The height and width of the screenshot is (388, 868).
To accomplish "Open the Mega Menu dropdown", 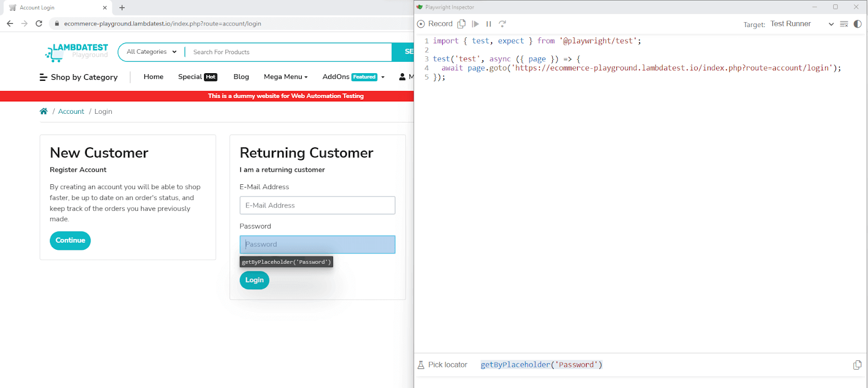I will click(285, 77).
